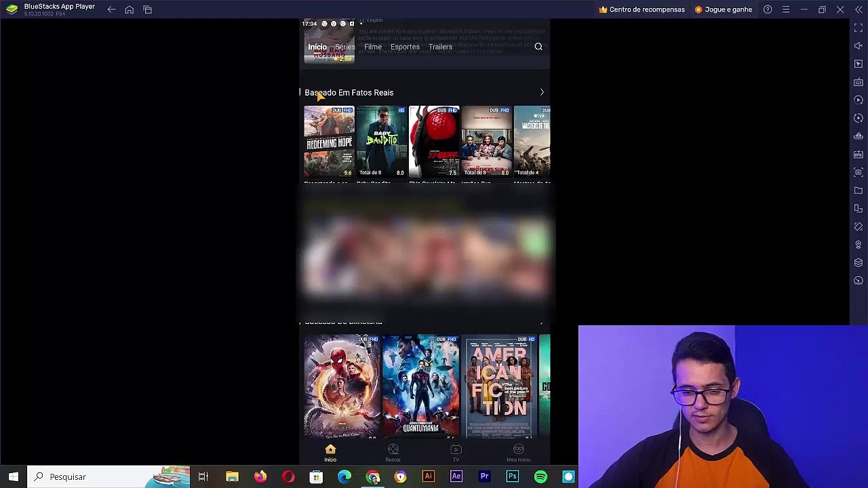Take screenshot with sidebar camera icon
This screenshot has width=868, height=488.
[x=859, y=172]
